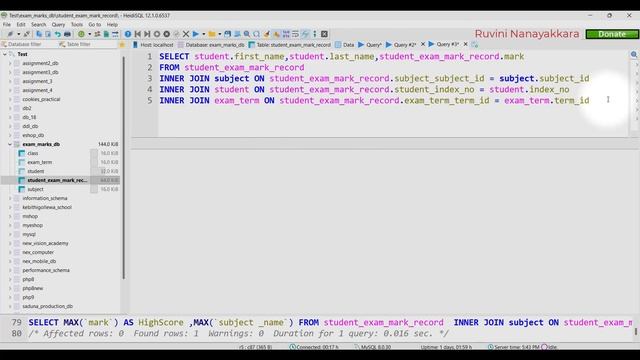The width and height of the screenshot is (640, 360).
Task: Open dropdown arrow next to run query icon
Action: [x=203, y=34]
